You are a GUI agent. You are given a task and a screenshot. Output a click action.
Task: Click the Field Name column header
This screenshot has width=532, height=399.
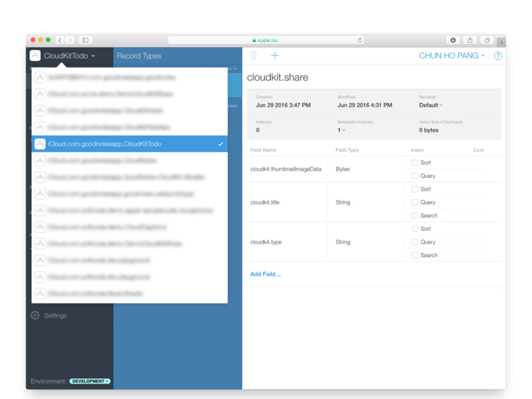click(263, 150)
